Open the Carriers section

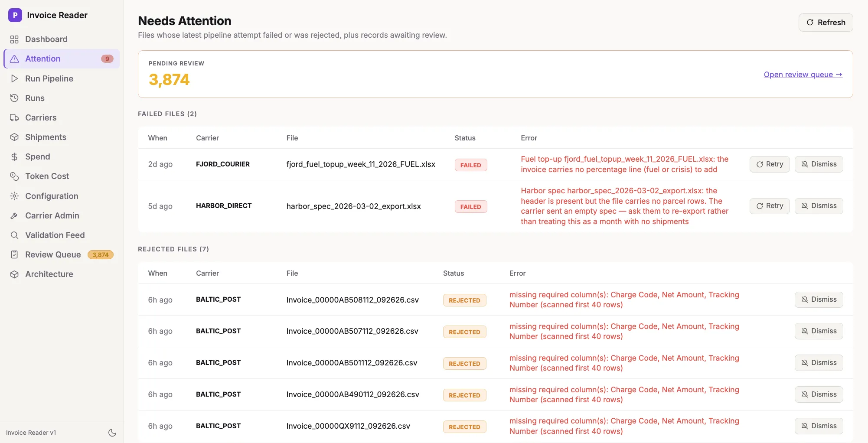[62, 117]
